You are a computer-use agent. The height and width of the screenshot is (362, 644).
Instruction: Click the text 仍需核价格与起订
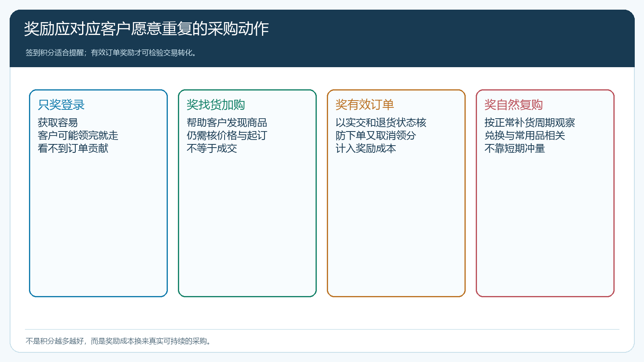tap(227, 136)
